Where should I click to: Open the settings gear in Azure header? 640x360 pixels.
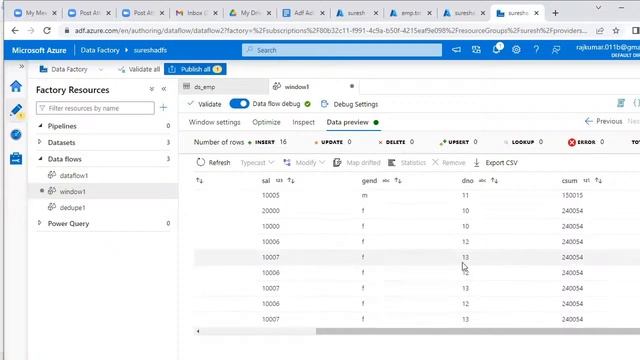click(516, 50)
